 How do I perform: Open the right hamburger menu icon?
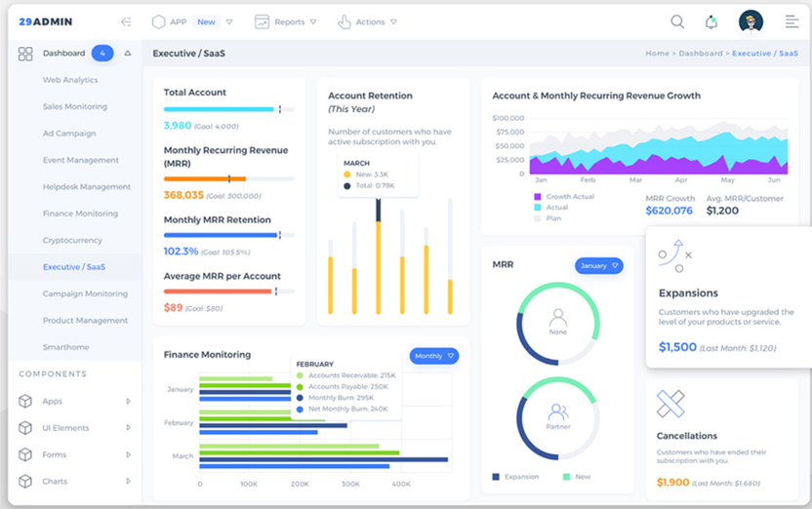coord(792,21)
